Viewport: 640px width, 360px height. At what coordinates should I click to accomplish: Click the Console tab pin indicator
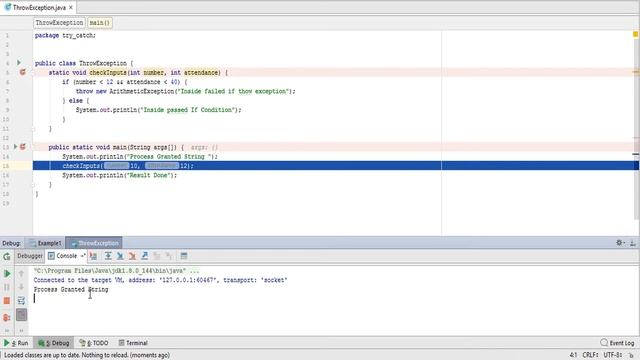83,256
